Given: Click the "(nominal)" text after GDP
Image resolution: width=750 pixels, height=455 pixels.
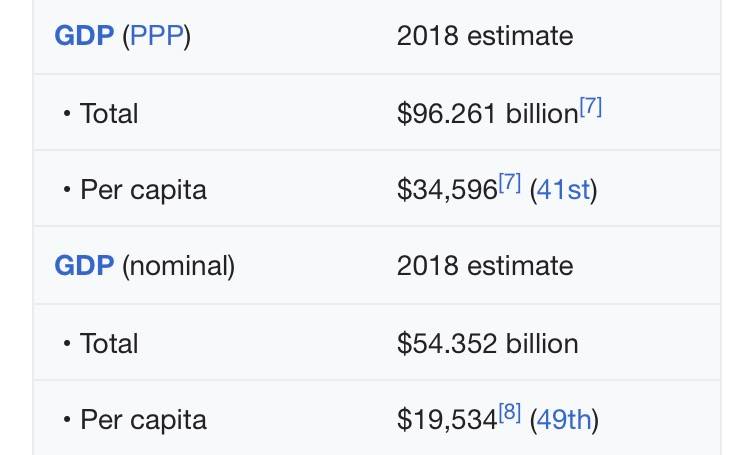Looking at the screenshot, I should (x=178, y=266).
